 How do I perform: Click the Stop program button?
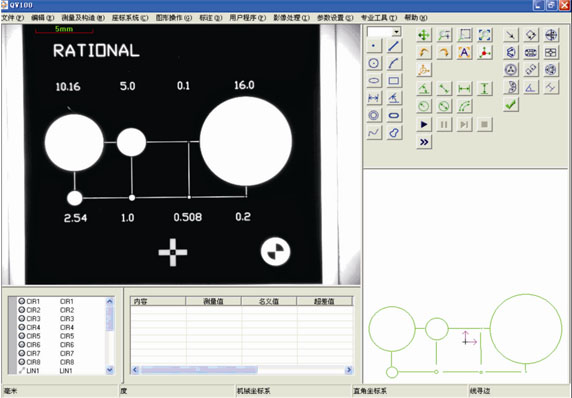click(484, 124)
